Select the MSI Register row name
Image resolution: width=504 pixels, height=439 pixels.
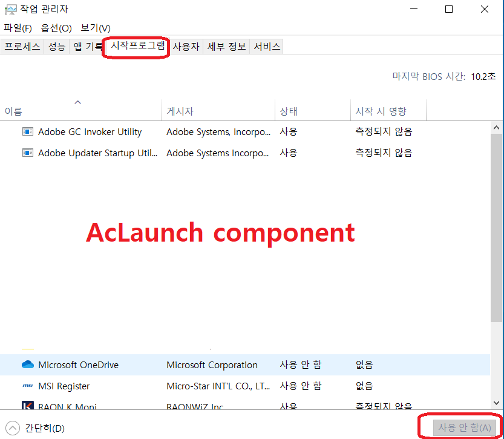(64, 386)
